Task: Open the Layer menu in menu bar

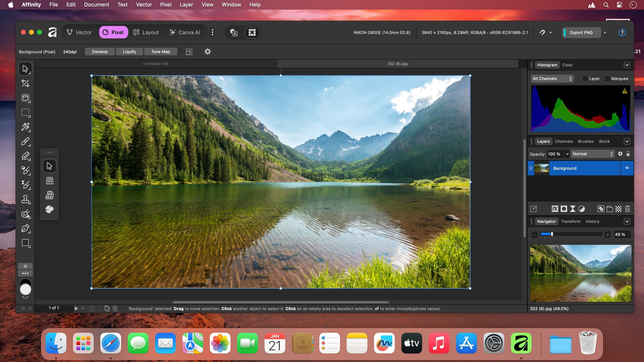Action: point(186,4)
